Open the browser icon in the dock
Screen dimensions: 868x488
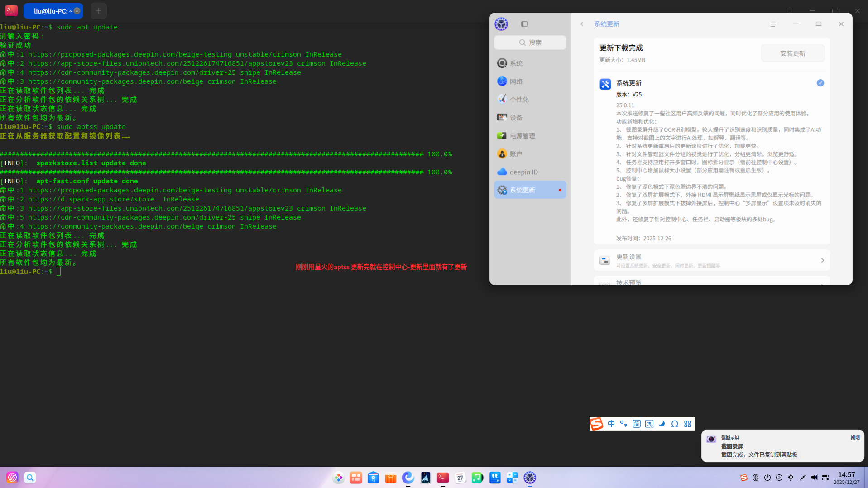(408, 477)
